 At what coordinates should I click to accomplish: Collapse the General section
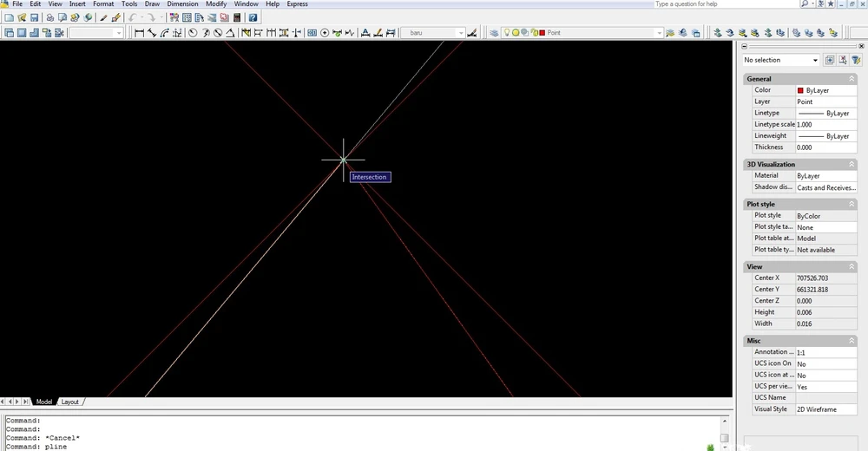852,79
